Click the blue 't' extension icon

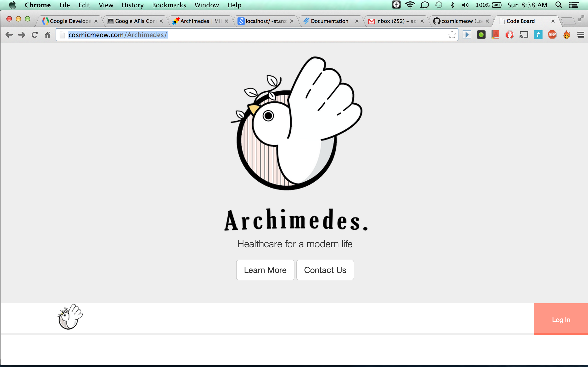(538, 35)
